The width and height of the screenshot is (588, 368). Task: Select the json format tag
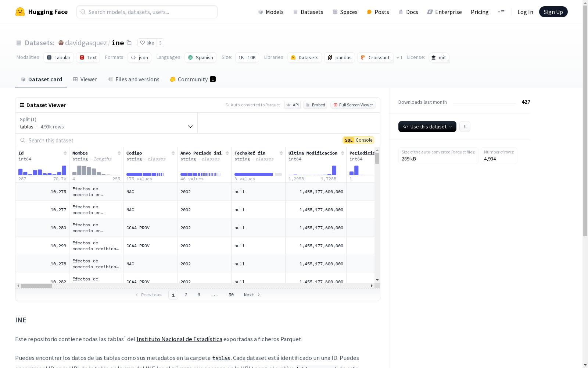(140, 57)
